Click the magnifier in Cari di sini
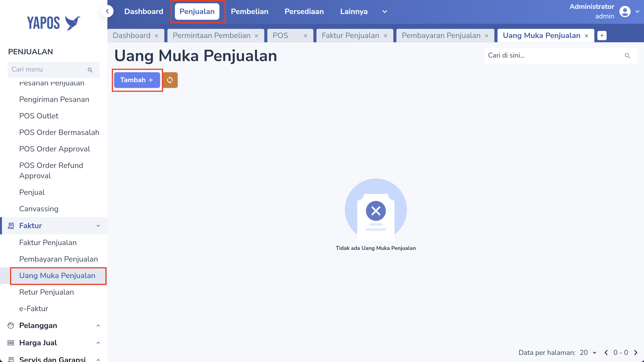The width and height of the screenshot is (644, 362). [x=627, y=55]
